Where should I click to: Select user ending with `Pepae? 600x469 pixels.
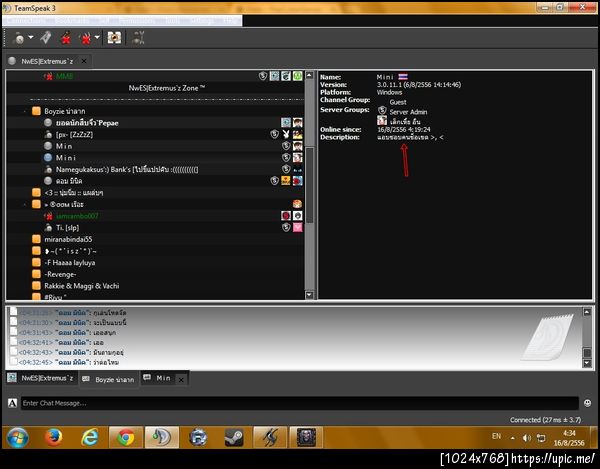87,123
